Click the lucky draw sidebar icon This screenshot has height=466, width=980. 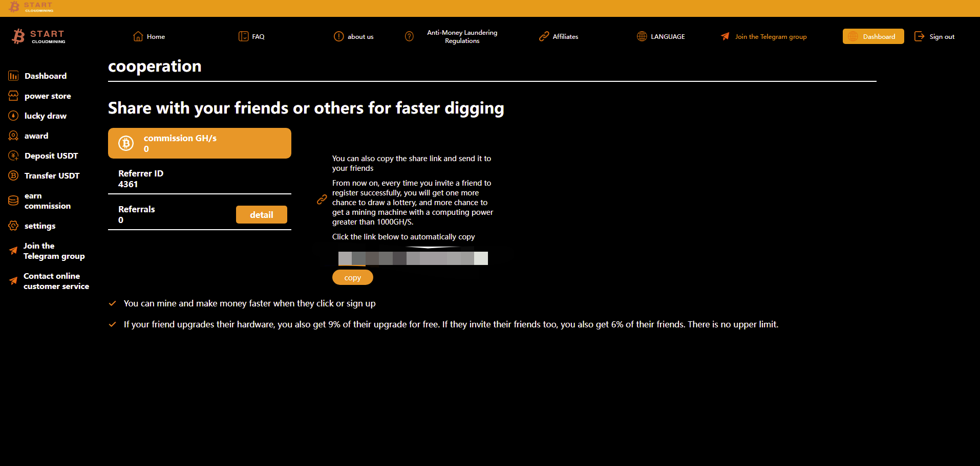tap(13, 116)
